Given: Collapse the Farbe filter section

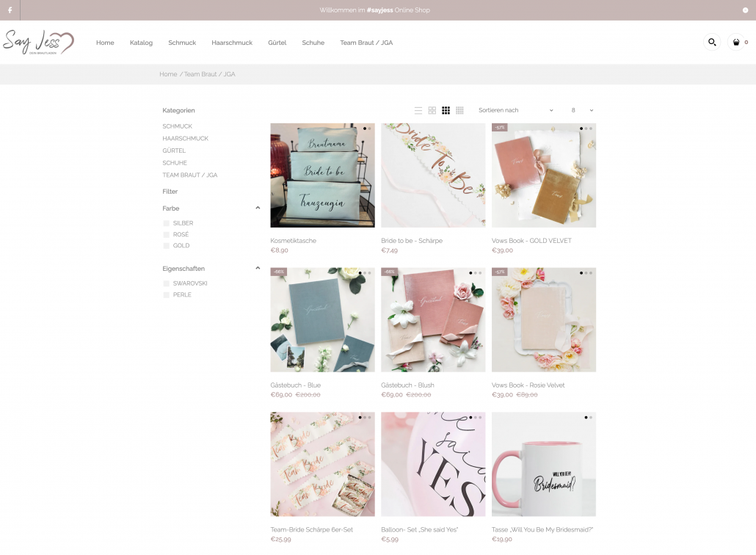Looking at the screenshot, I should (258, 208).
